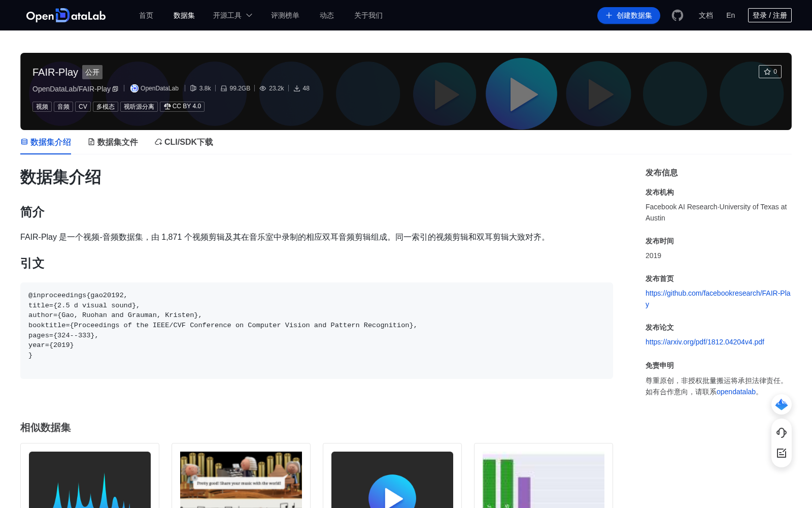Screen dimensions: 812x508
Task: Click the 23.2k views eye icon
Action: pos(263,88)
